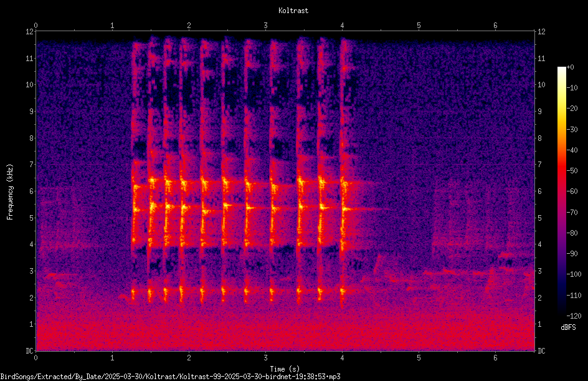Click the '-90' colorbar label
588x381 pixels.
[572, 254]
